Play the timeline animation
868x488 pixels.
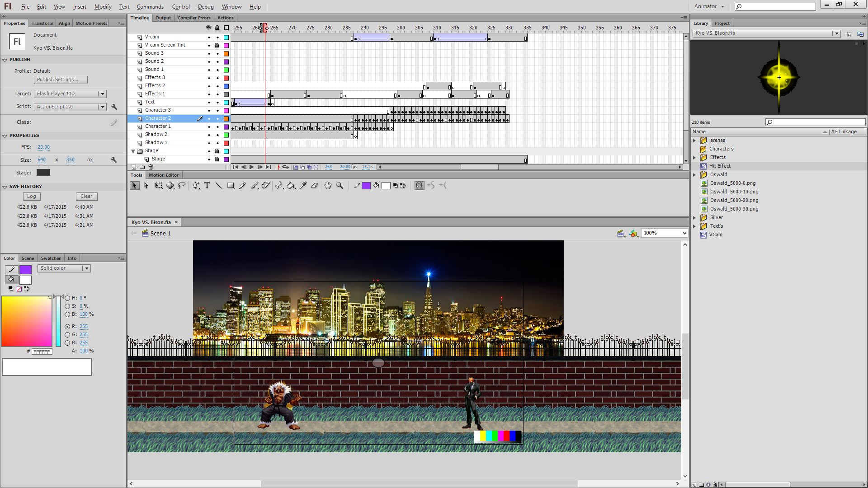click(252, 167)
